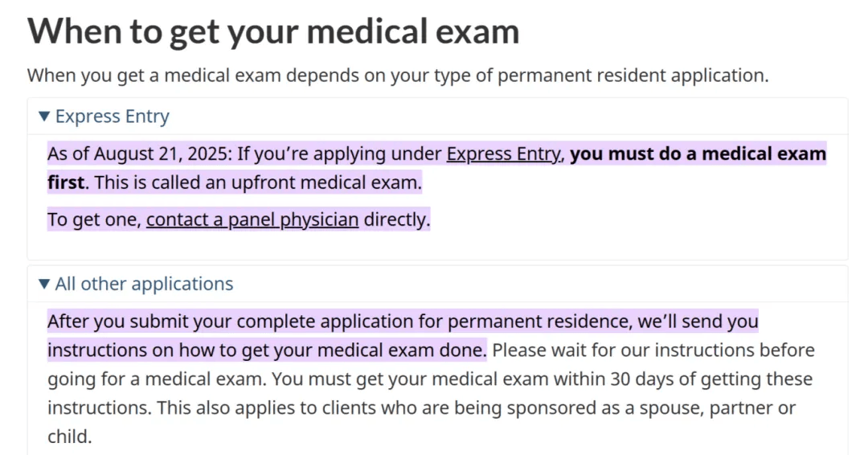
Task: Click sentence This is called an upfront medical exam
Action: point(258,182)
